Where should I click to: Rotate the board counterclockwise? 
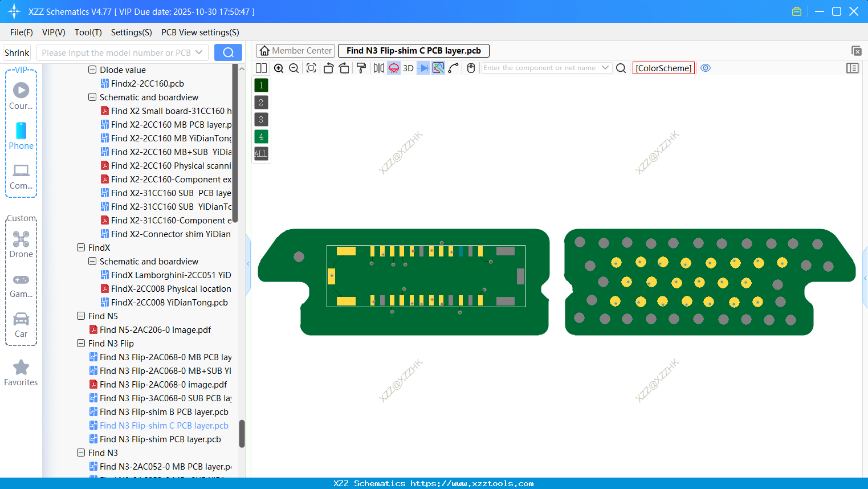329,68
